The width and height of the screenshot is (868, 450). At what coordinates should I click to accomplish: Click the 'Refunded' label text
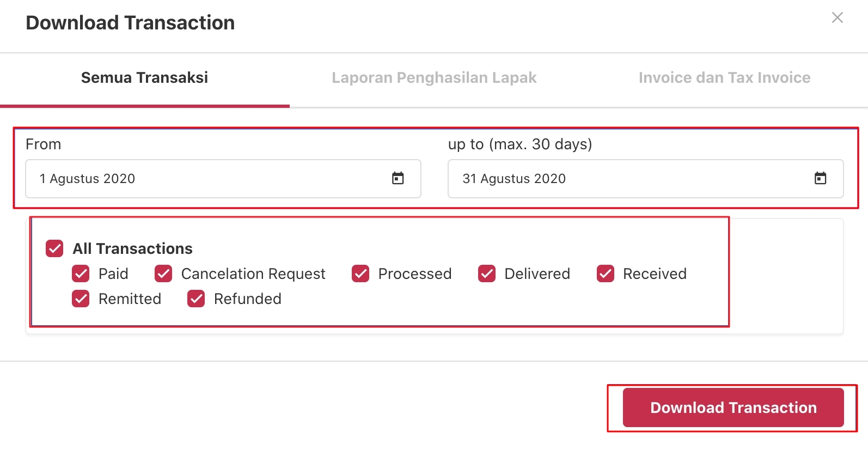(248, 299)
